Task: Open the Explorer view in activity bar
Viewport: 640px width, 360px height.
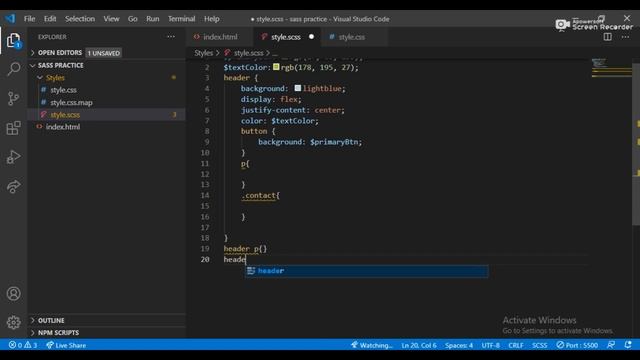Action: click(13, 40)
